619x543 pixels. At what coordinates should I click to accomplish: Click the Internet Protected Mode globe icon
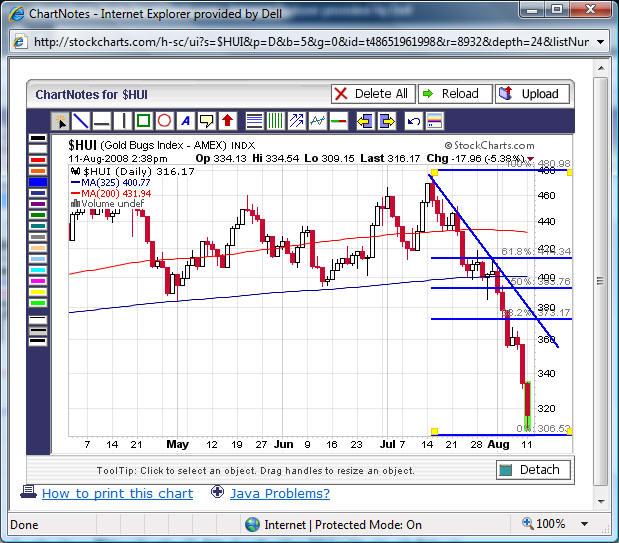coord(252,524)
